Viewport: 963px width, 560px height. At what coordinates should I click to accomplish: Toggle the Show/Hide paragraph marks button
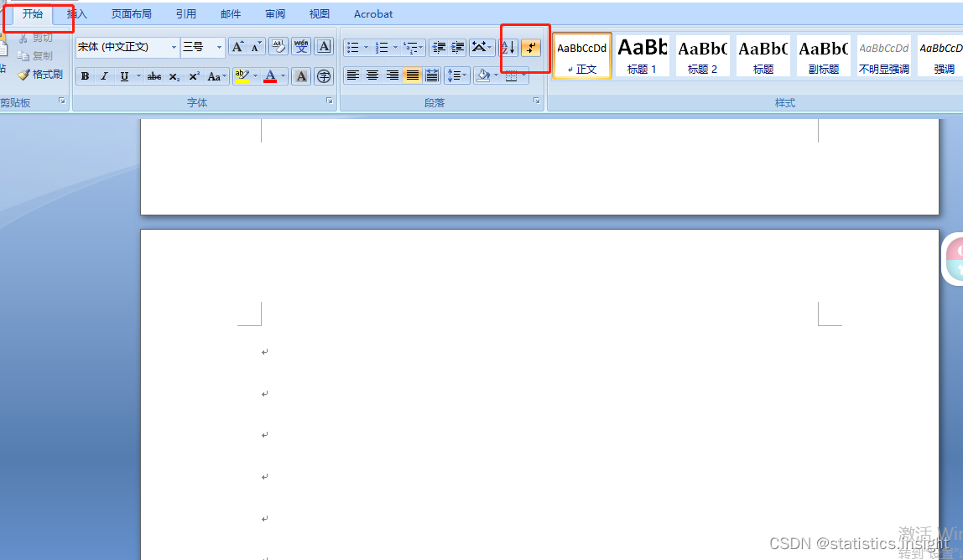(x=530, y=48)
